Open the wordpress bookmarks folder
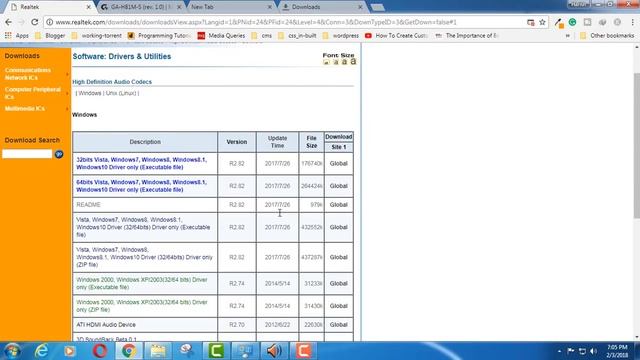 coord(340,36)
